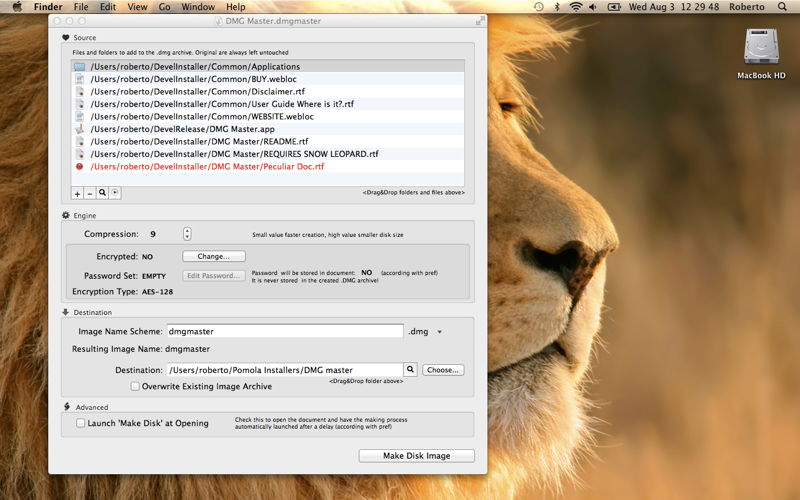Click the README.rtf file icon

(x=80, y=141)
